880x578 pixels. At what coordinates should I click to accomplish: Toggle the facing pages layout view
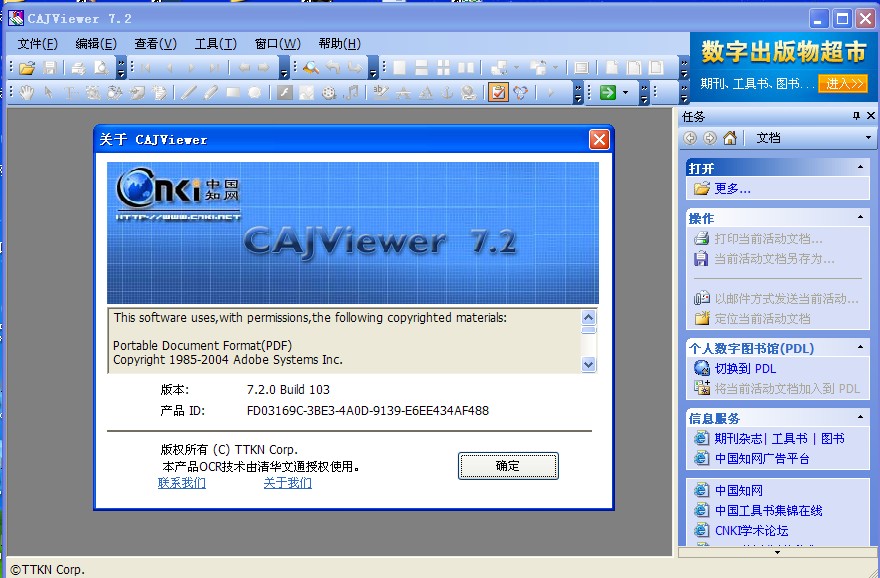(x=466, y=68)
